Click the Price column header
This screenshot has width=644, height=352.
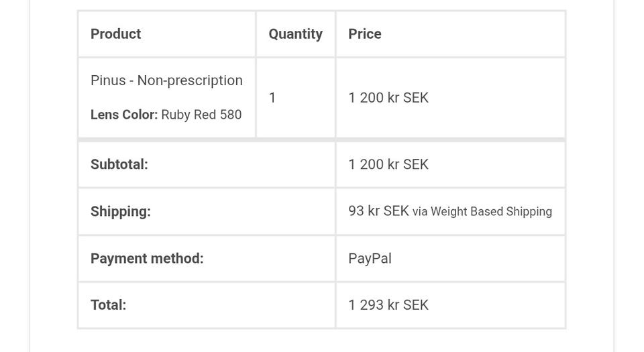tap(364, 34)
